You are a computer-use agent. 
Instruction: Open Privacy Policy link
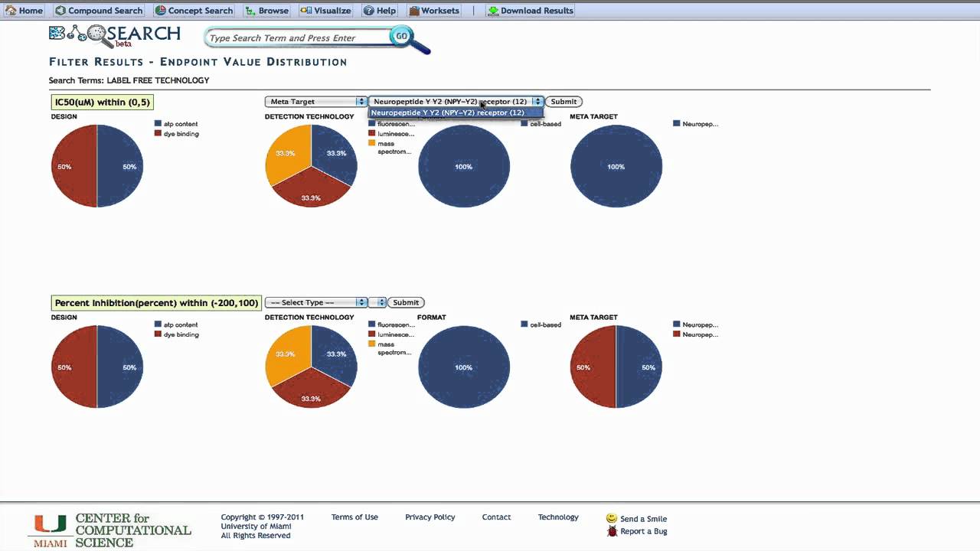[x=430, y=517]
